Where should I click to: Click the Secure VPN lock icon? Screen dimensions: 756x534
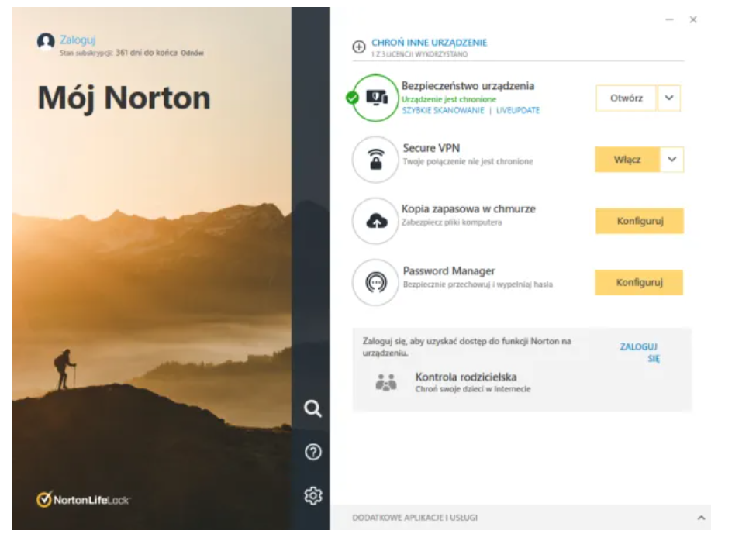[375, 160]
